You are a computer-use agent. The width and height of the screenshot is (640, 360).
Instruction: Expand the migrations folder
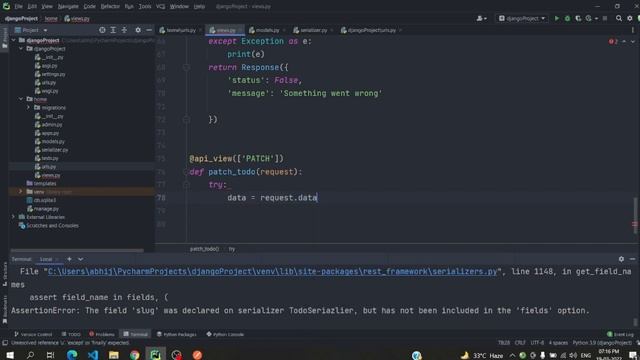(28, 107)
